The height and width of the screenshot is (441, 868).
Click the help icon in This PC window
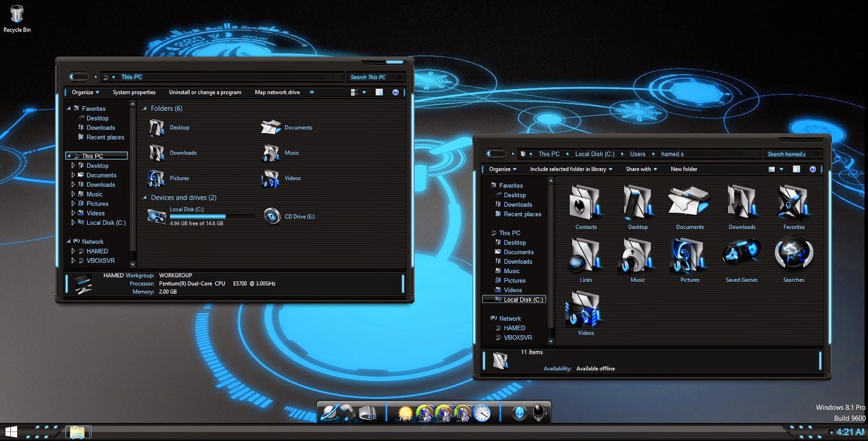pyautogui.click(x=395, y=92)
